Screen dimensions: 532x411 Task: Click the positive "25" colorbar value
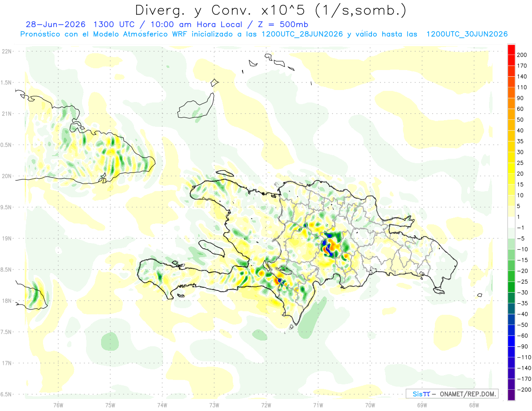(521, 163)
